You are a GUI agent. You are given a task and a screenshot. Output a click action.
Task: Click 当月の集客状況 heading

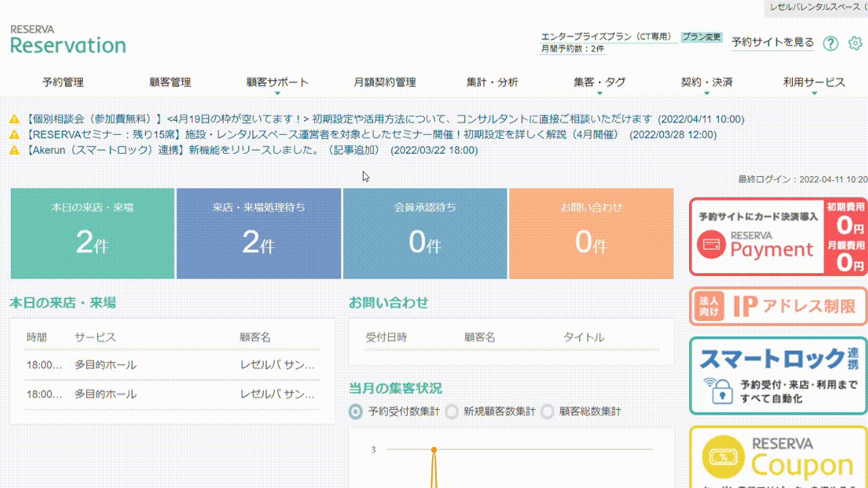(x=395, y=388)
